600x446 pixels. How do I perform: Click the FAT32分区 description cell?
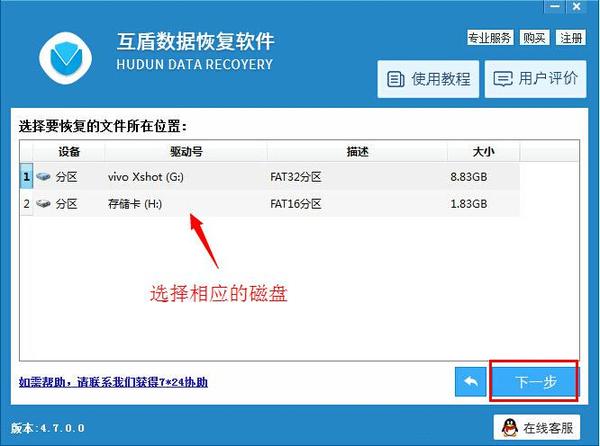tap(295, 177)
